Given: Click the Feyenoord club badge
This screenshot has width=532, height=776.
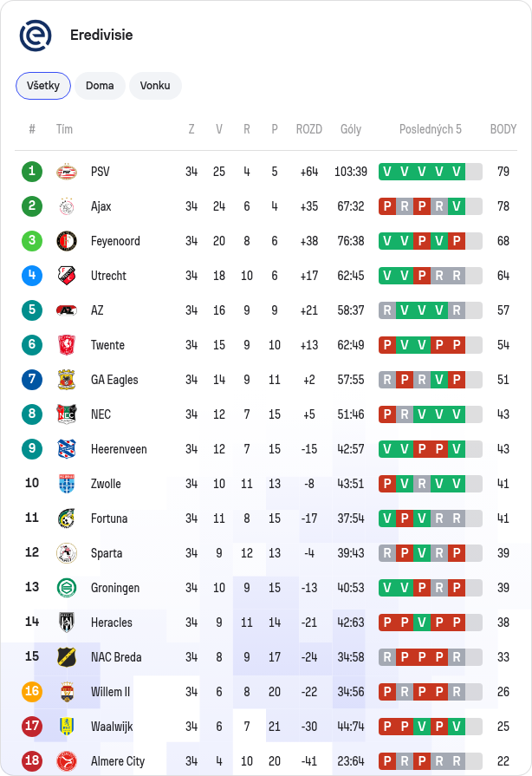Looking at the screenshot, I should (66, 241).
